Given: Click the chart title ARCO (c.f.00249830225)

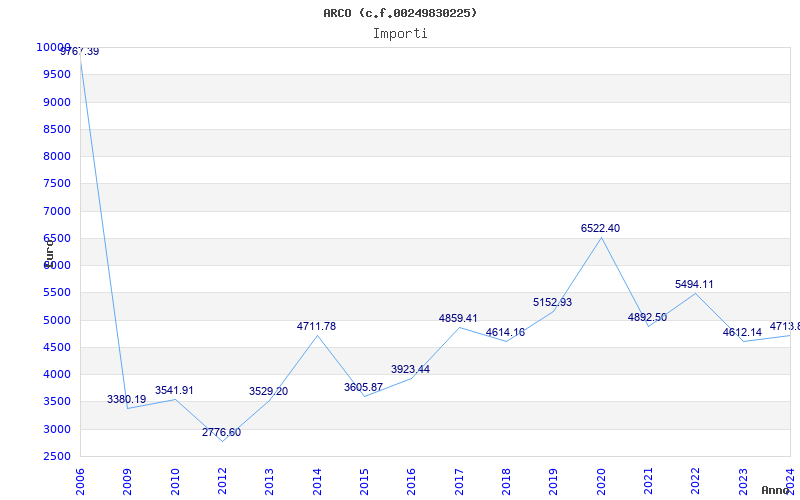Looking at the screenshot, I should [400, 13].
